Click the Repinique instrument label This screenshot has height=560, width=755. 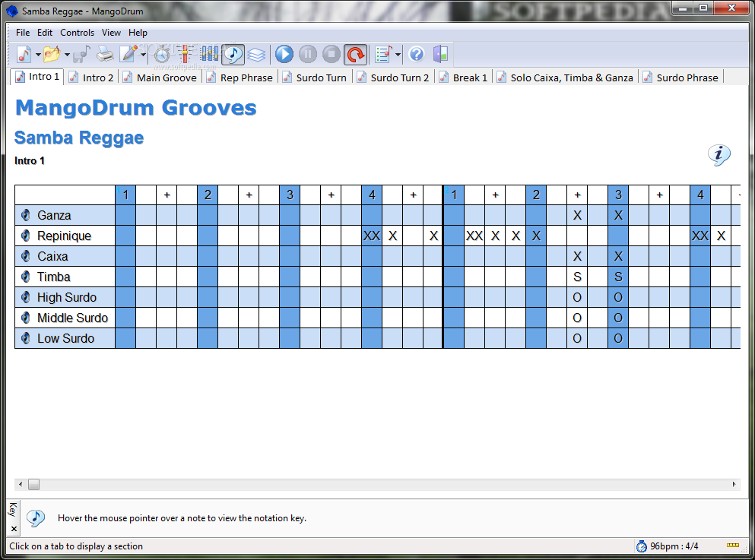click(64, 236)
